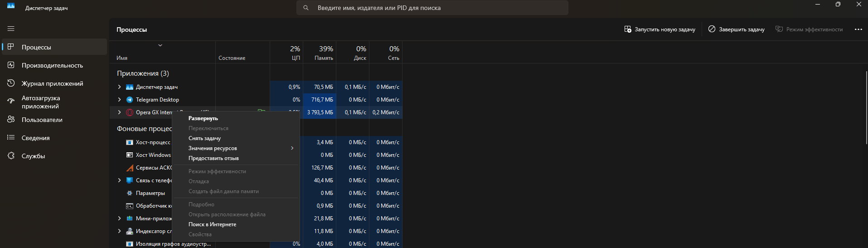
Task: Sort by the ЦП column header
Action: click(x=286, y=52)
